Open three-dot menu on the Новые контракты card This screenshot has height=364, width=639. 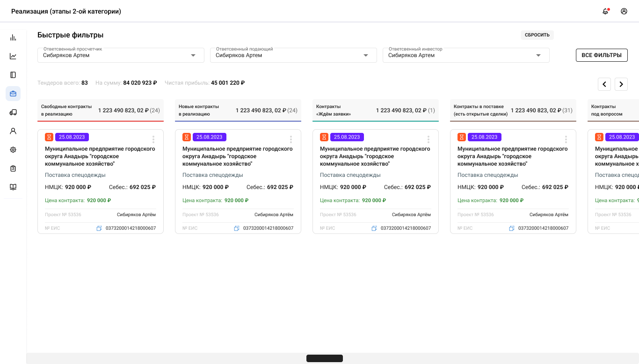click(x=291, y=139)
